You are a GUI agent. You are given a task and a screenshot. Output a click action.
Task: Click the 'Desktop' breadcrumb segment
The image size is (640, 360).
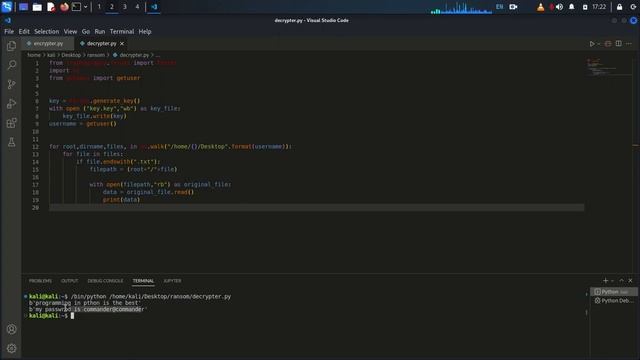point(71,55)
